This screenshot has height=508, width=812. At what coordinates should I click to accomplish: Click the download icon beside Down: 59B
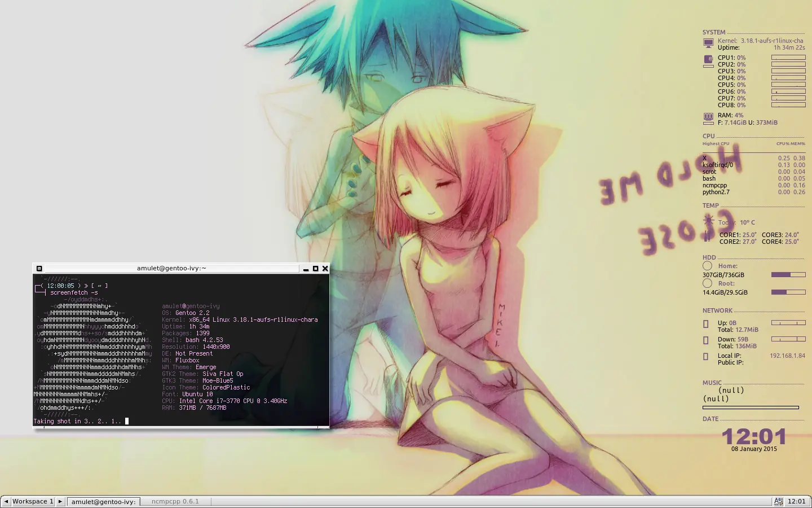pyautogui.click(x=705, y=340)
